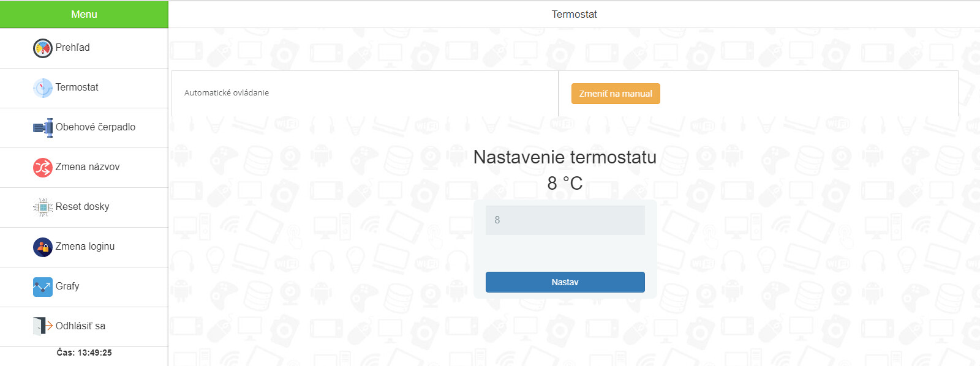Open the green Menu header
Viewport: 980px width, 366px height.
(84, 14)
